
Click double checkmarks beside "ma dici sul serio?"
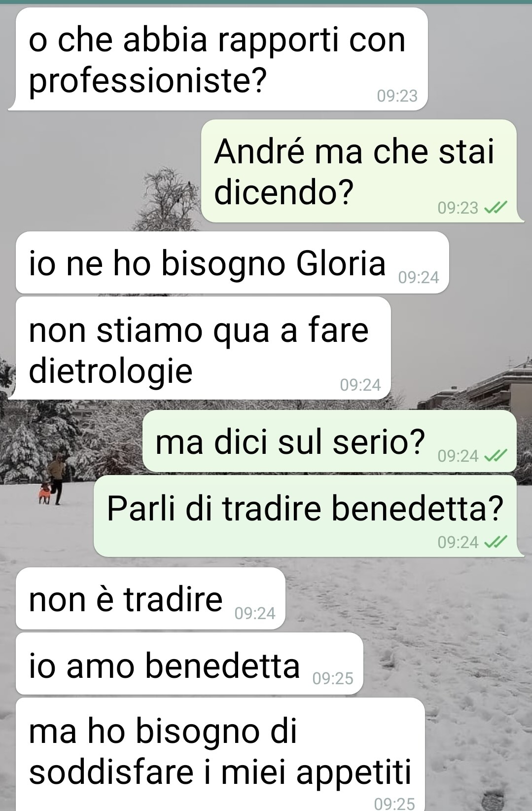tap(495, 456)
